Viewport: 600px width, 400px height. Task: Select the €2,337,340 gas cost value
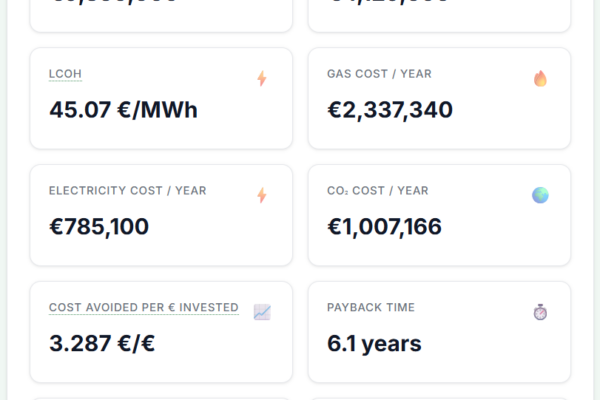tap(390, 109)
